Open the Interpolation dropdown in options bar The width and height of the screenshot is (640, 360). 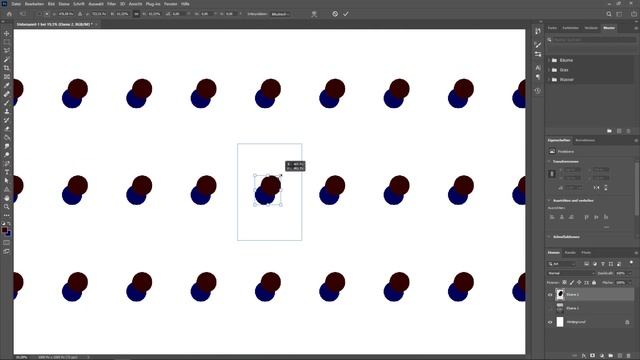(x=280, y=14)
